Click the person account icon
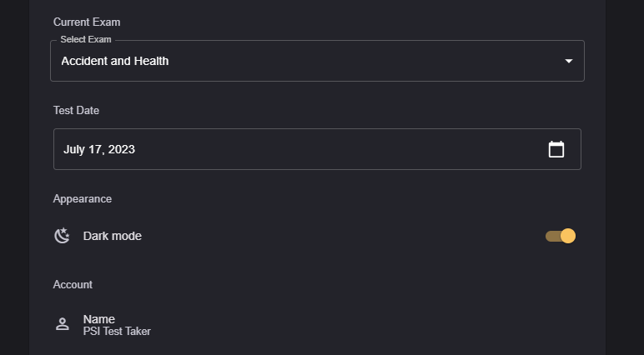Image resolution: width=644 pixels, height=355 pixels. pos(62,324)
